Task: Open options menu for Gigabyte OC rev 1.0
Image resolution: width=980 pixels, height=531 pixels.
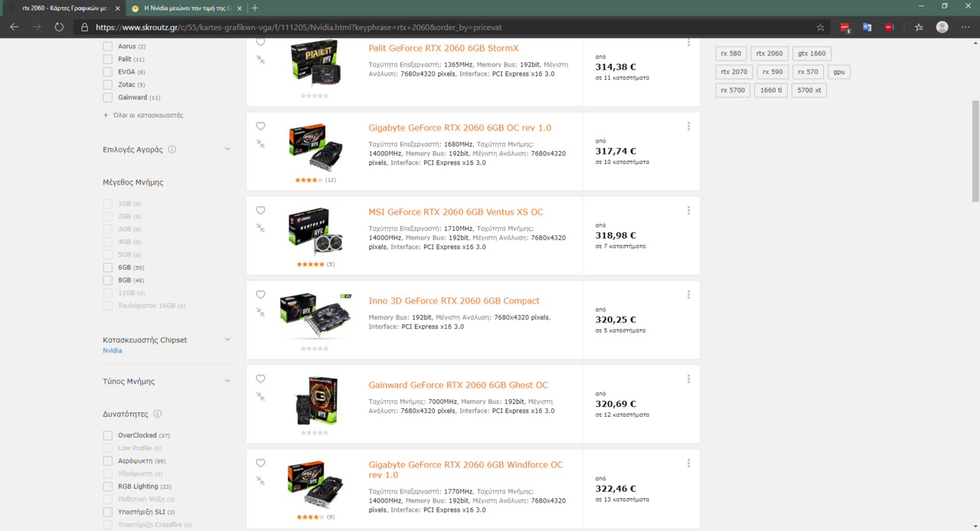Action: [x=688, y=126]
